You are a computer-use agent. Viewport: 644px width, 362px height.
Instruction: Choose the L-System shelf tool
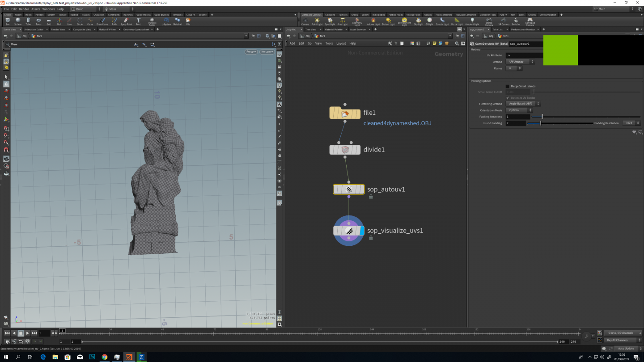166,21
